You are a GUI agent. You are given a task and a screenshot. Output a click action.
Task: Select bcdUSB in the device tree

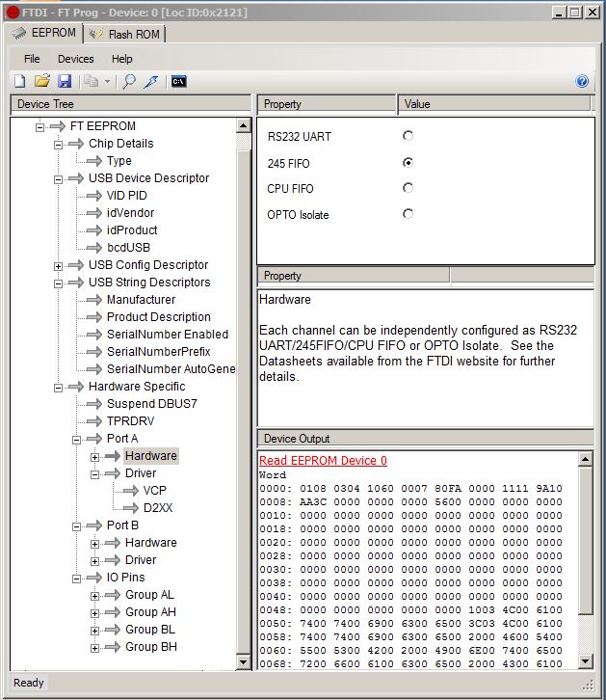[128, 248]
